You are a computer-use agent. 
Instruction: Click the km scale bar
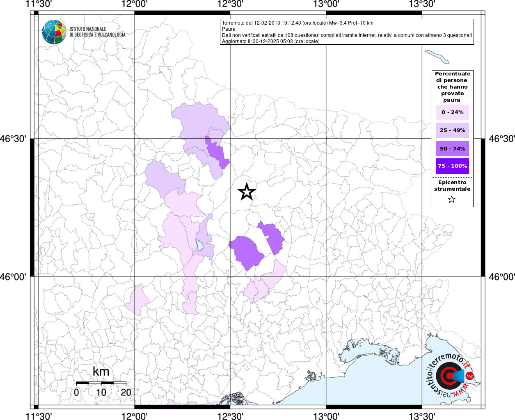click(x=101, y=383)
